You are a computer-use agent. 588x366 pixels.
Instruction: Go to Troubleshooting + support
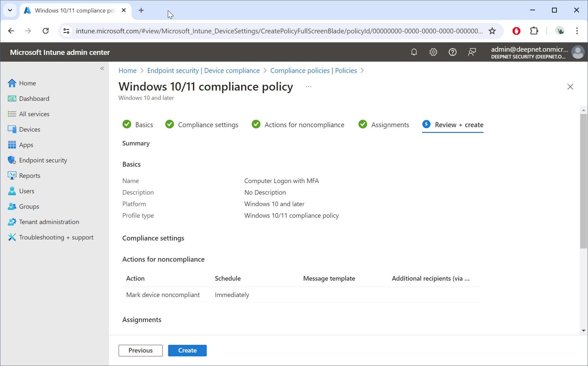pyautogui.click(x=56, y=237)
